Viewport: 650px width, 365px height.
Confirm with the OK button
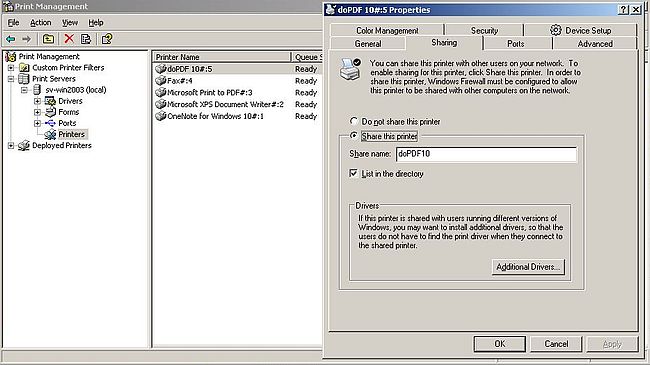[x=500, y=343]
